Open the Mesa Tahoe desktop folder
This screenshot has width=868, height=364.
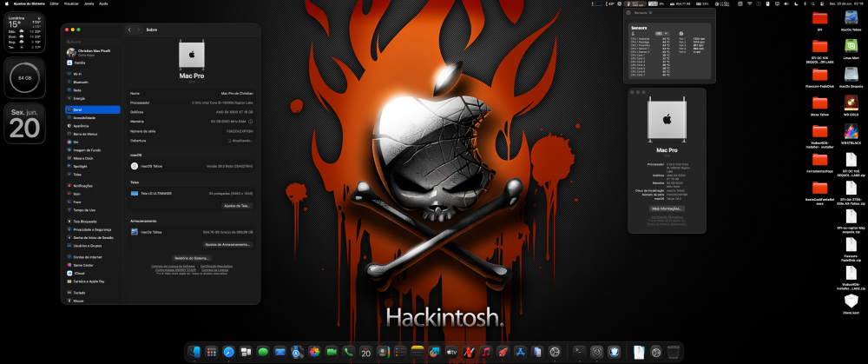(x=820, y=105)
